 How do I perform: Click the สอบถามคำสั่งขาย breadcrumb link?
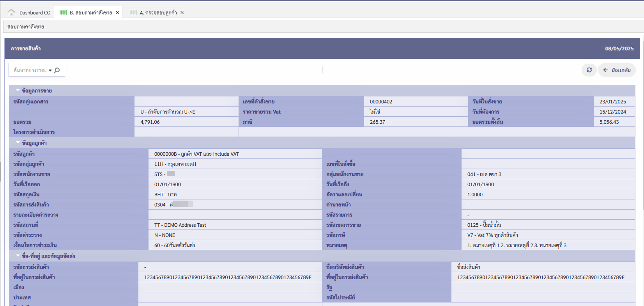tap(26, 27)
